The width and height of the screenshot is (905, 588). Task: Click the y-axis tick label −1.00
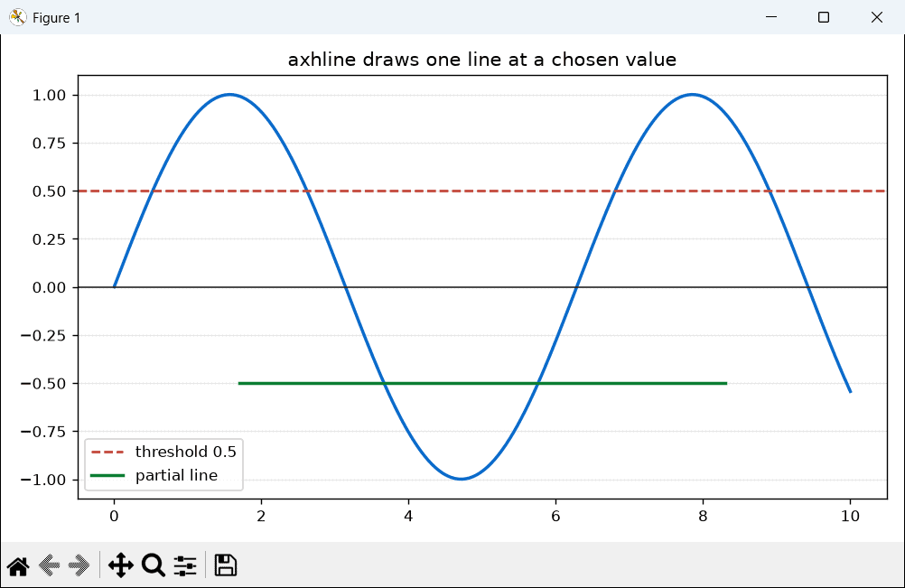[43, 481]
